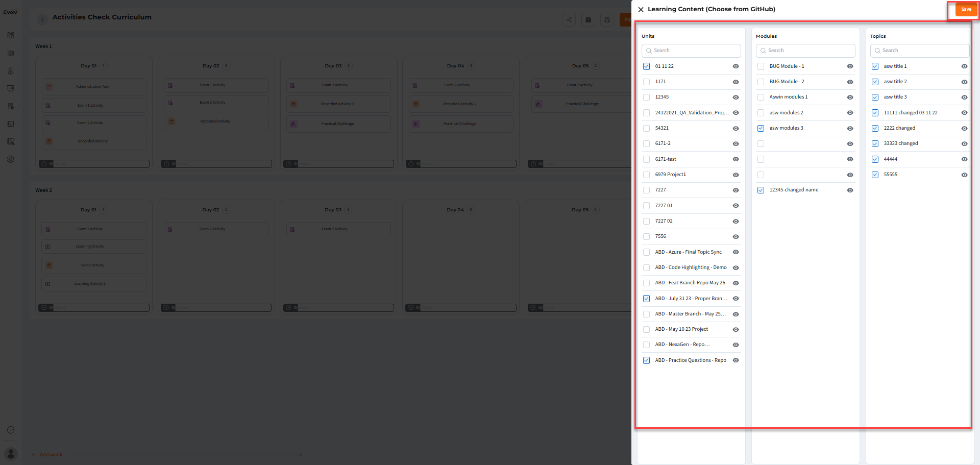
Task: Uncheck 'ABD - July 31 23 - Proper Bran…' checkbox
Action: coord(647,299)
